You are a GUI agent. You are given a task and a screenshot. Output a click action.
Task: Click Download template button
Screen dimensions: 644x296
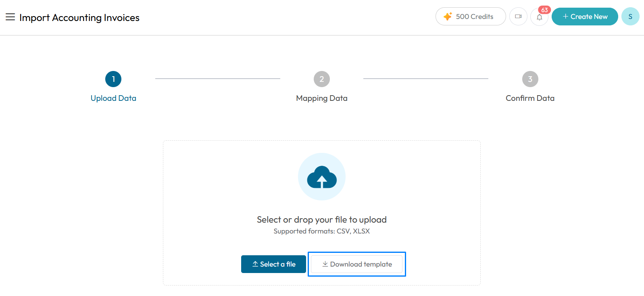click(357, 264)
